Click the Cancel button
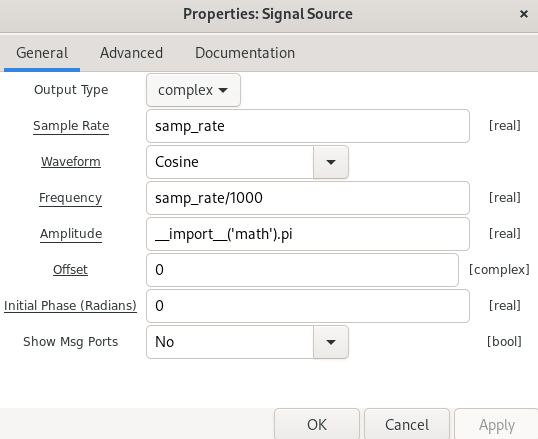Viewport: 538px width, 439px height. pyautogui.click(x=407, y=424)
